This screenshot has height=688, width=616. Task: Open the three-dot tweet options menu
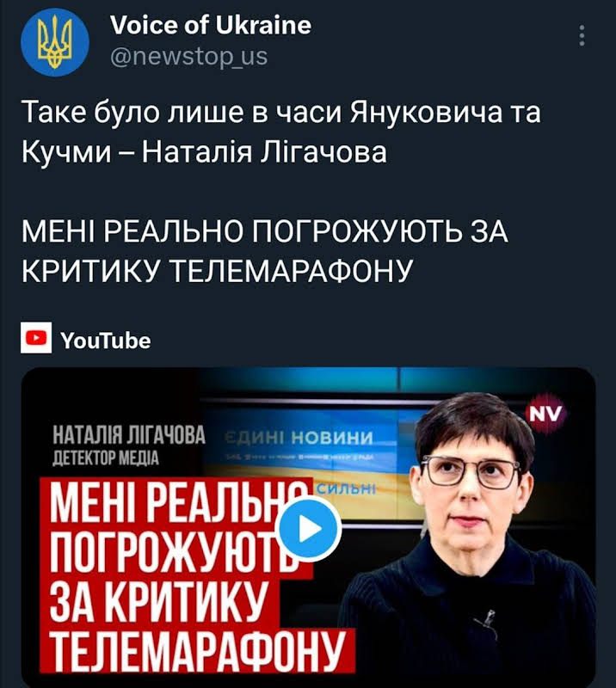pos(582,35)
